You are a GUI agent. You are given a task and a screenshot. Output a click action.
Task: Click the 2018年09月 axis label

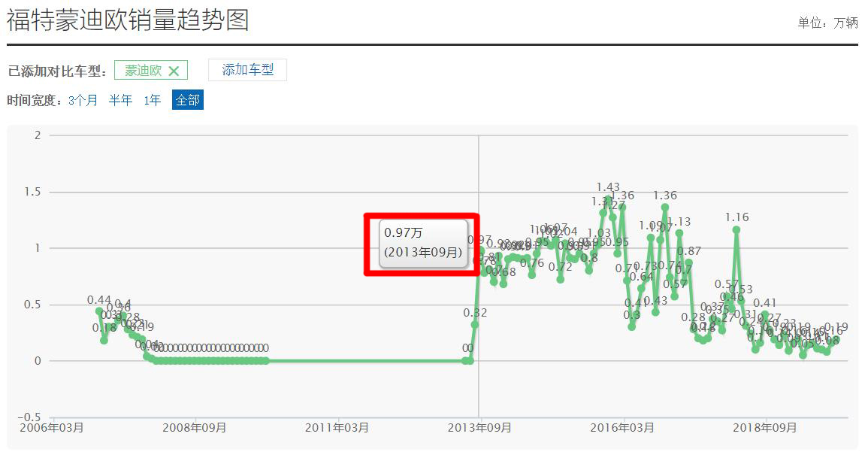point(765,427)
